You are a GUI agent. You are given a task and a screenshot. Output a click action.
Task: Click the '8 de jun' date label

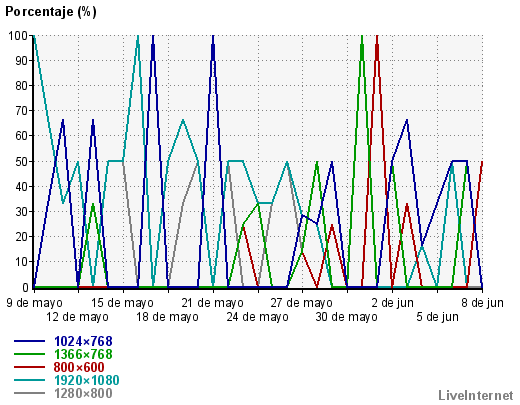pos(482,303)
